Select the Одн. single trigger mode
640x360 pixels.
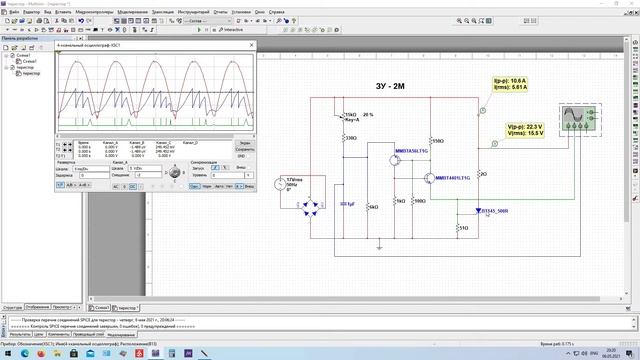click(x=195, y=187)
